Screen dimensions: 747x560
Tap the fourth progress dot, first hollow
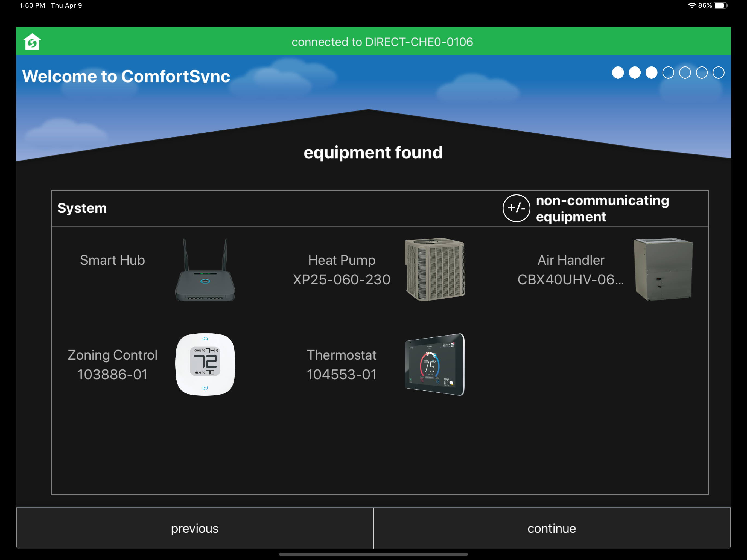pos(668,73)
